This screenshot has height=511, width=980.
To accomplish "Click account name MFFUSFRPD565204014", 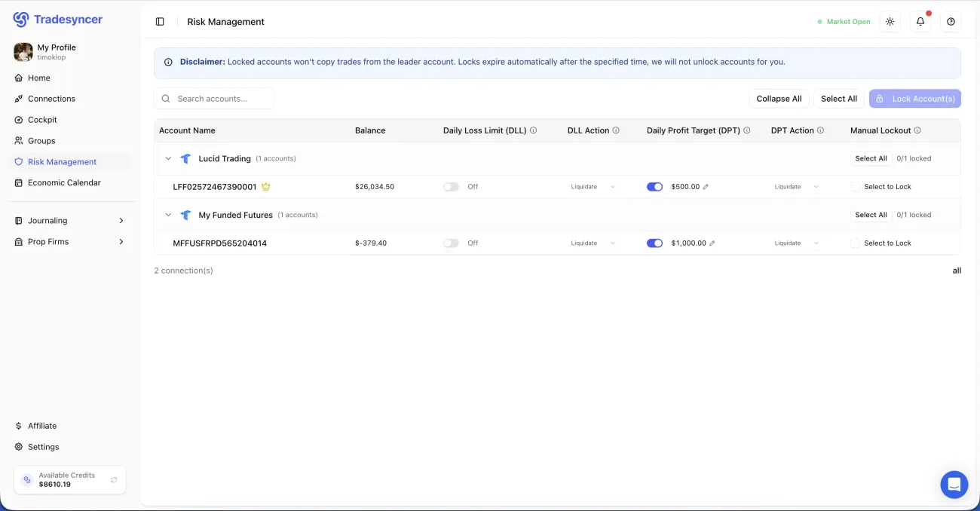I will click(x=220, y=243).
